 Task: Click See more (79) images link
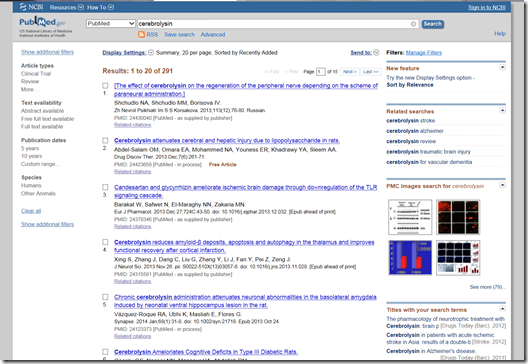tap(488, 287)
